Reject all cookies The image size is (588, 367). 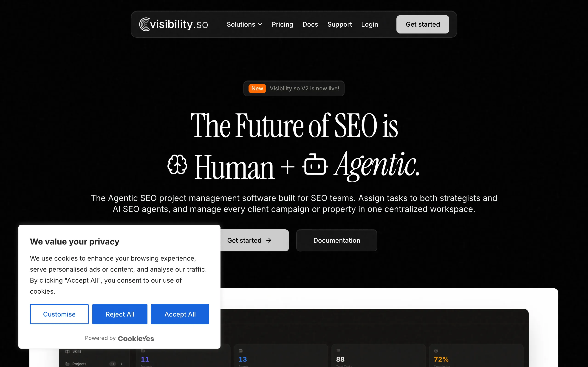click(x=120, y=314)
